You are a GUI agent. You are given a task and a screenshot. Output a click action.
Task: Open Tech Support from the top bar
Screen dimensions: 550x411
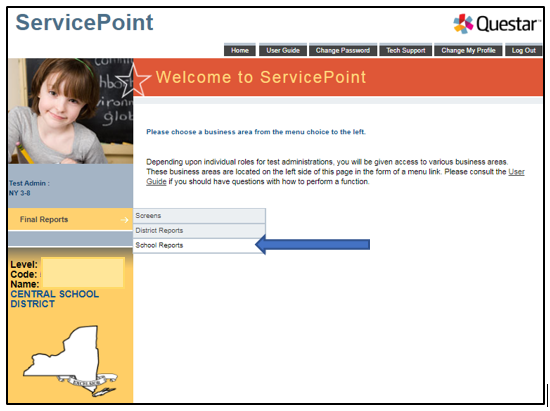405,50
